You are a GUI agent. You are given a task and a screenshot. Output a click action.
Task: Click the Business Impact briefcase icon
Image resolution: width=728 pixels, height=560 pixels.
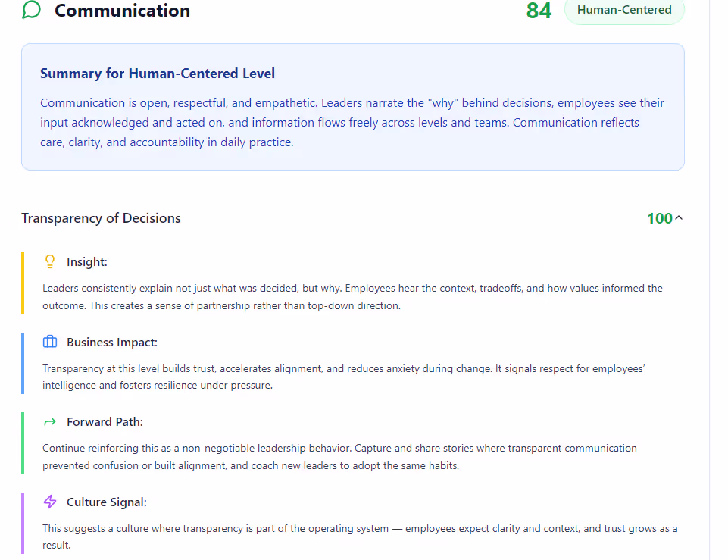(x=50, y=342)
